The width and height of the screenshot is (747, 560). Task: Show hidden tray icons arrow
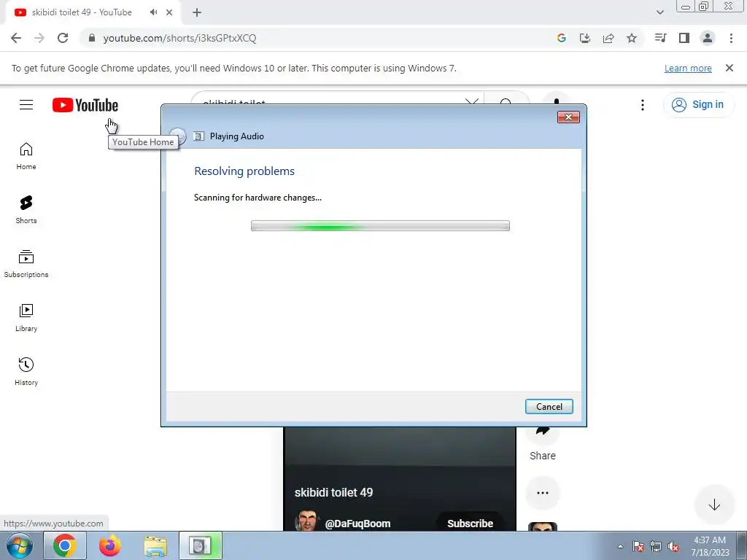pos(620,546)
